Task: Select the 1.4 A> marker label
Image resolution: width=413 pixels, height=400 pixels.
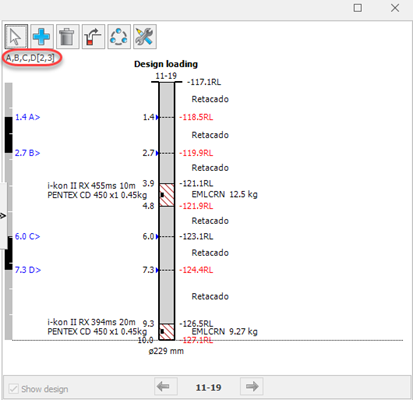Action: coord(27,117)
